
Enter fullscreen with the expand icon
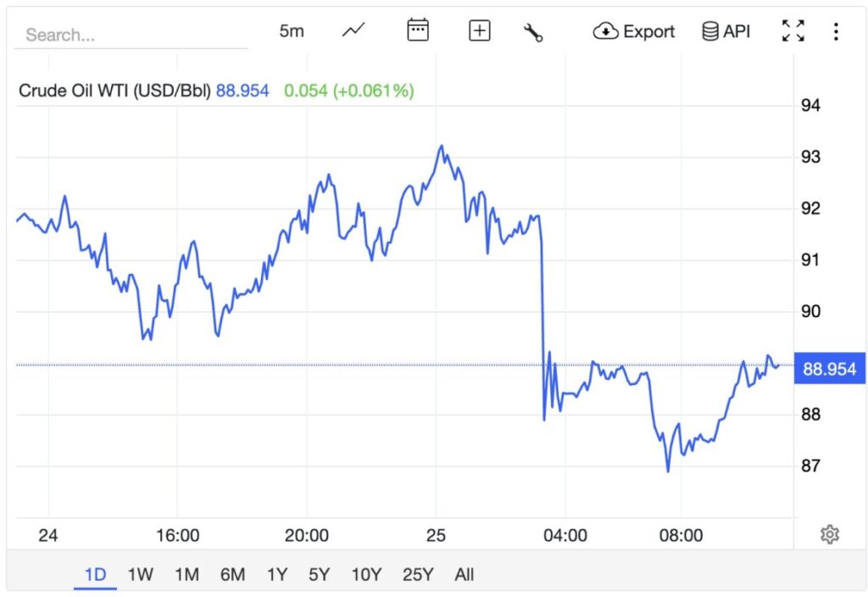[x=793, y=31]
